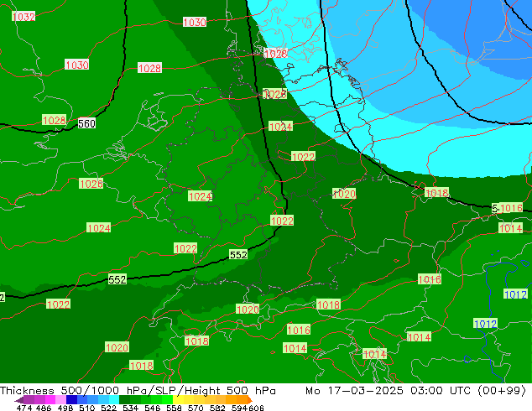
Task: Click the 1026 isobar label over western France
Action: (91, 184)
